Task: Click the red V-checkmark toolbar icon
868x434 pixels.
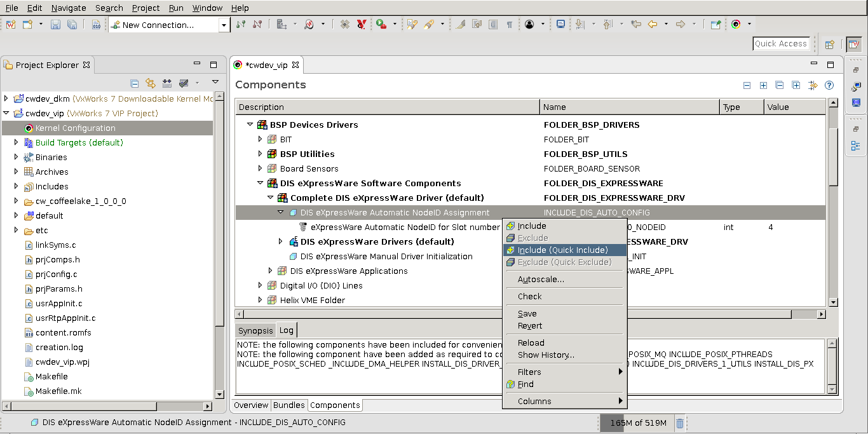Action: point(361,25)
